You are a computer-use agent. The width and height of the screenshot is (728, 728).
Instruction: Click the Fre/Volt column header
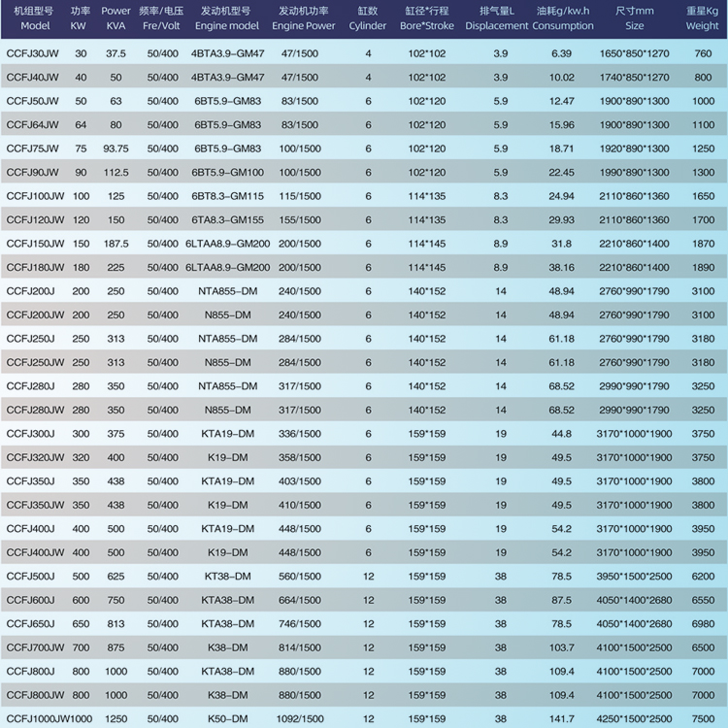click(x=161, y=18)
